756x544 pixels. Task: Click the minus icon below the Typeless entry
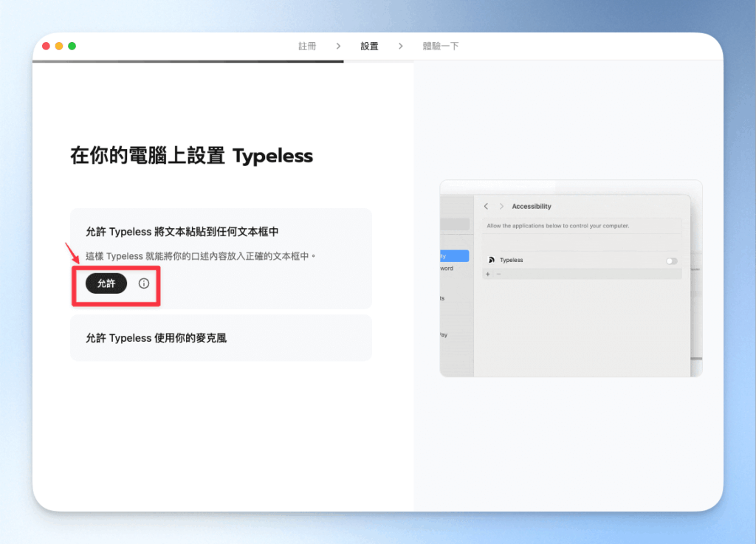click(498, 275)
